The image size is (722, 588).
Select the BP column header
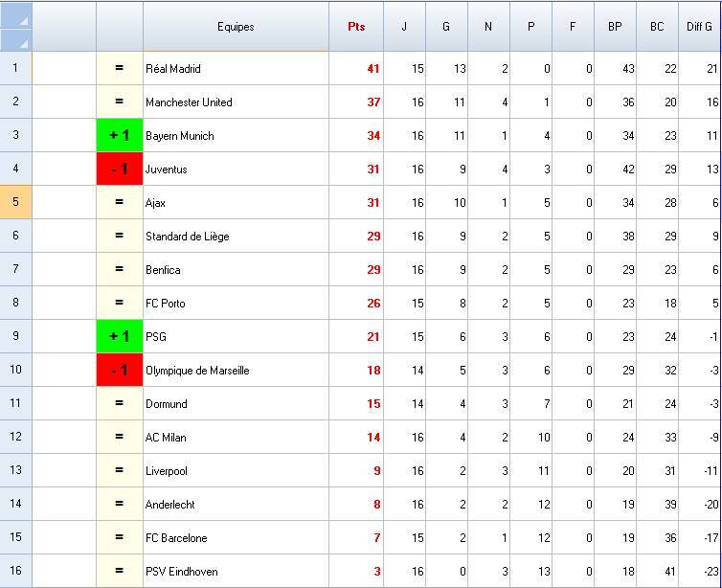click(x=615, y=27)
